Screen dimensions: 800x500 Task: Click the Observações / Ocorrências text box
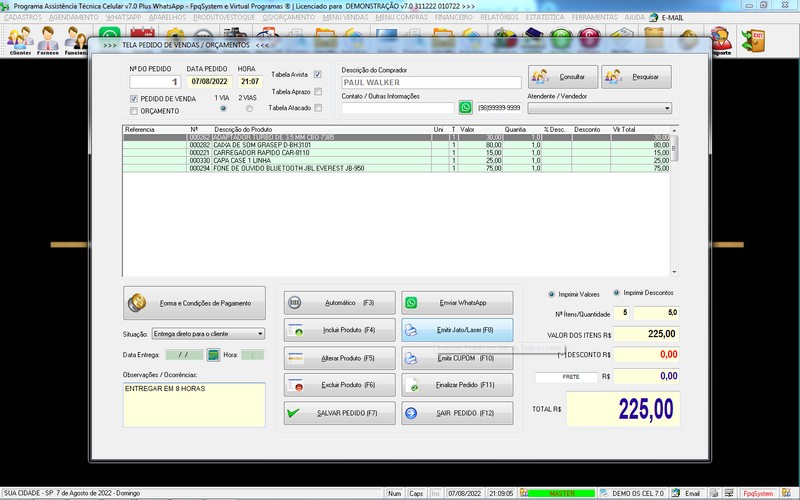pyautogui.click(x=194, y=403)
